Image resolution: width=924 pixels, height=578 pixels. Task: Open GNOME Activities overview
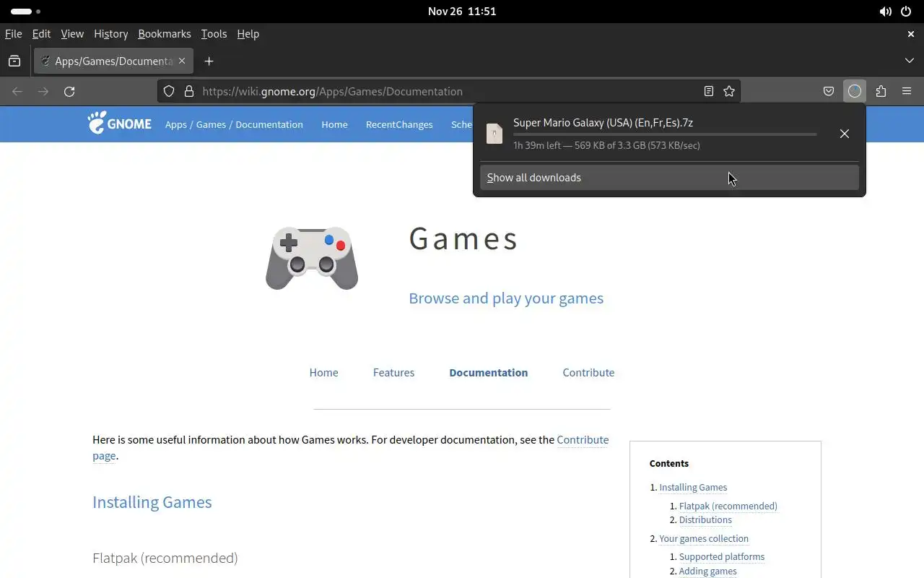[x=25, y=12]
